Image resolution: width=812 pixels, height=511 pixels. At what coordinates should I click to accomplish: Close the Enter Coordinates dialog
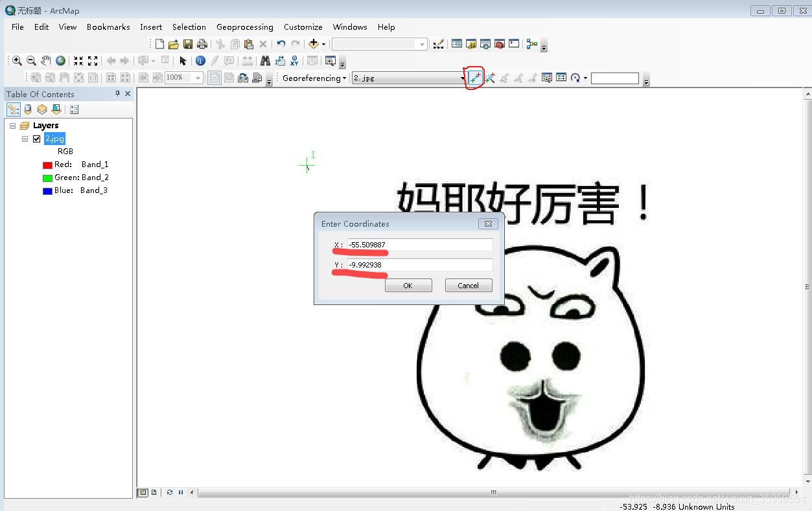click(x=488, y=223)
